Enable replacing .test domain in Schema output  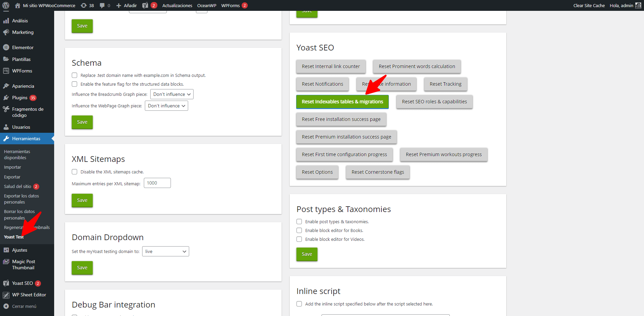pyautogui.click(x=74, y=75)
